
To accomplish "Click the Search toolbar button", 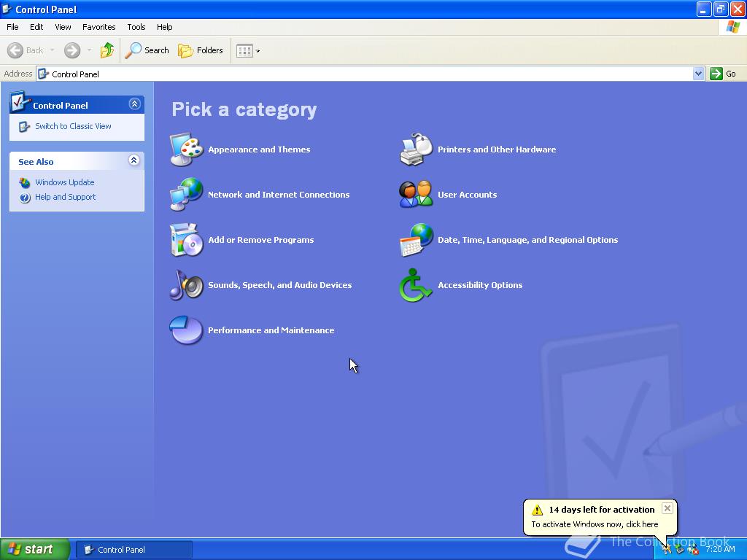I will click(147, 50).
